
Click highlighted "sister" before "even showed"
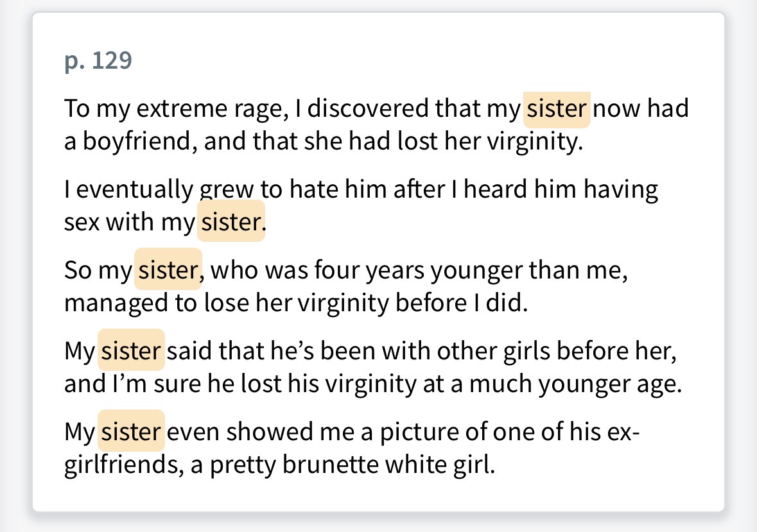pyautogui.click(x=131, y=432)
